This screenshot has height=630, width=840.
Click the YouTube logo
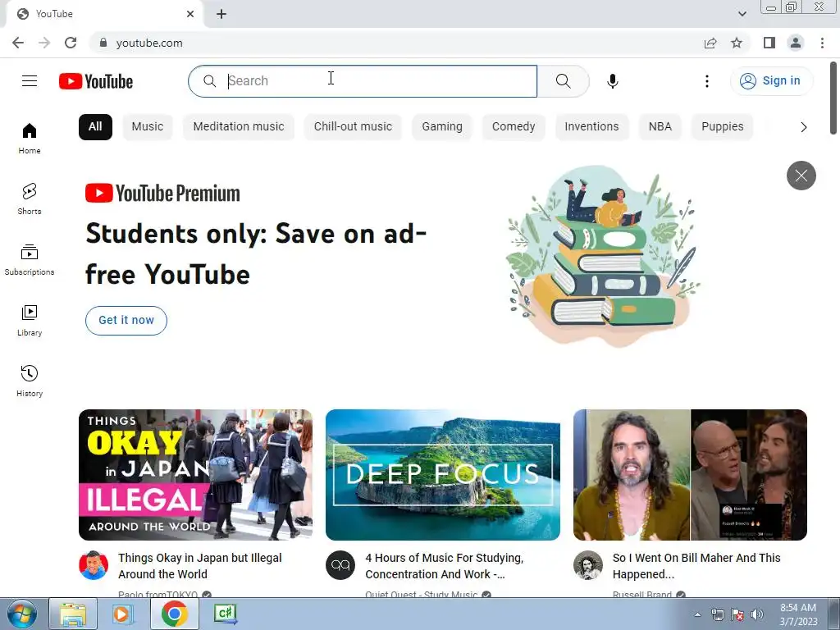point(96,81)
